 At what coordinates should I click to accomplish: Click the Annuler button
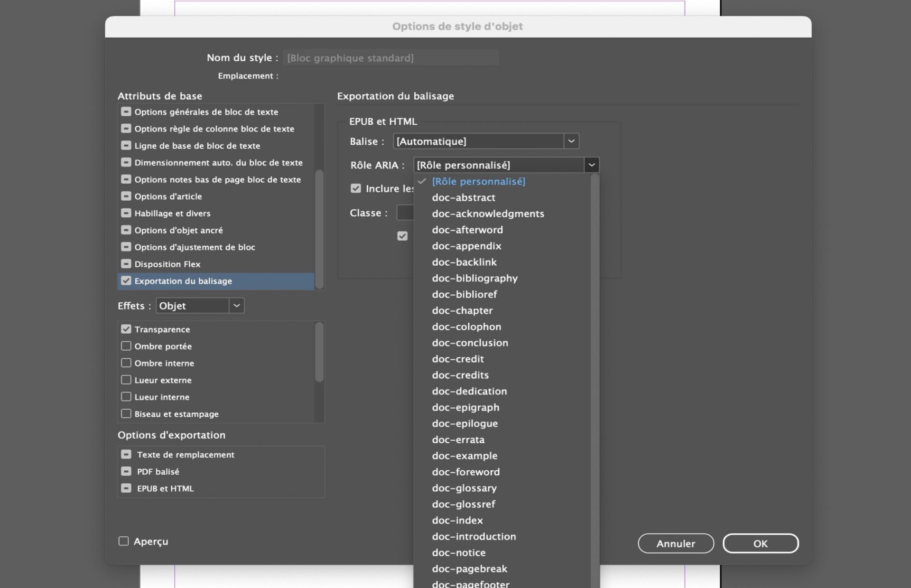(675, 543)
